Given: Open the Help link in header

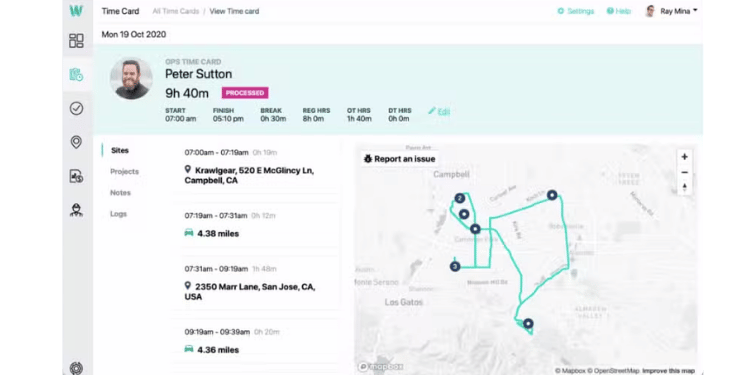Looking at the screenshot, I should [618, 11].
